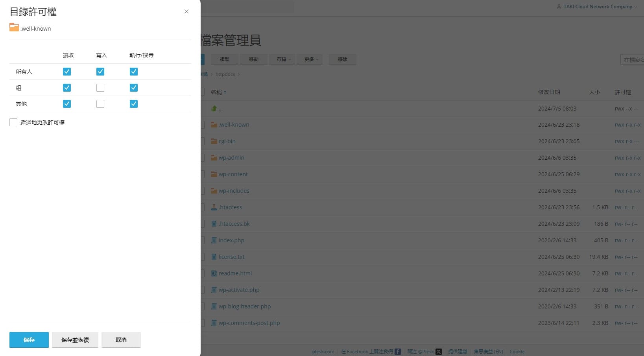Image resolution: width=644 pixels, height=356 pixels.
Task: Click the 取消 button in the dialog
Action: click(x=121, y=339)
